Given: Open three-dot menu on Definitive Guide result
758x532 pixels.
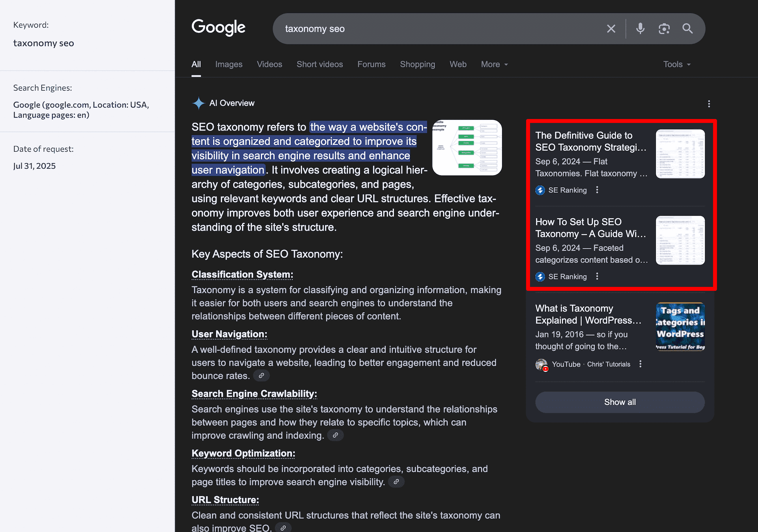Looking at the screenshot, I should tap(597, 190).
